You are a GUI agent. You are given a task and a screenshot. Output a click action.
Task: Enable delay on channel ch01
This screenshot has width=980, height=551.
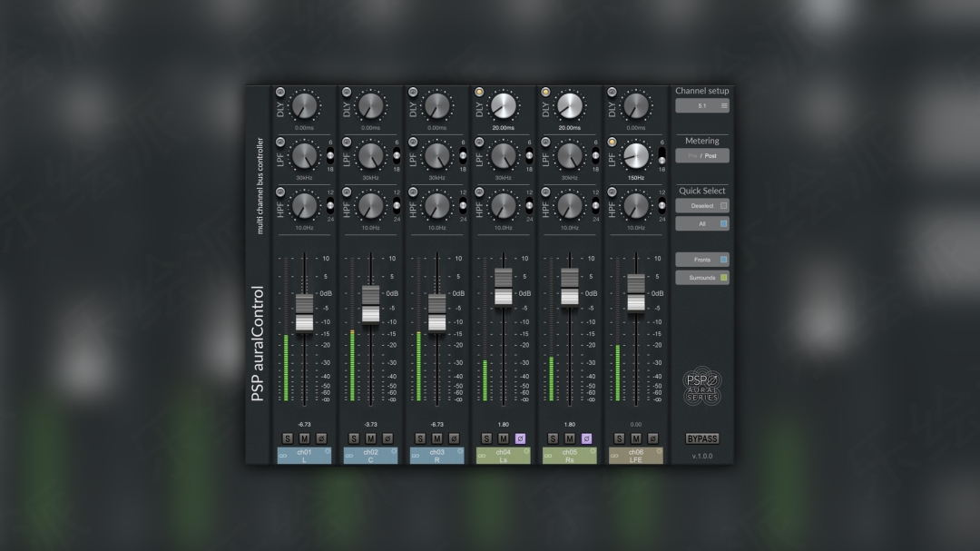[x=280, y=92]
